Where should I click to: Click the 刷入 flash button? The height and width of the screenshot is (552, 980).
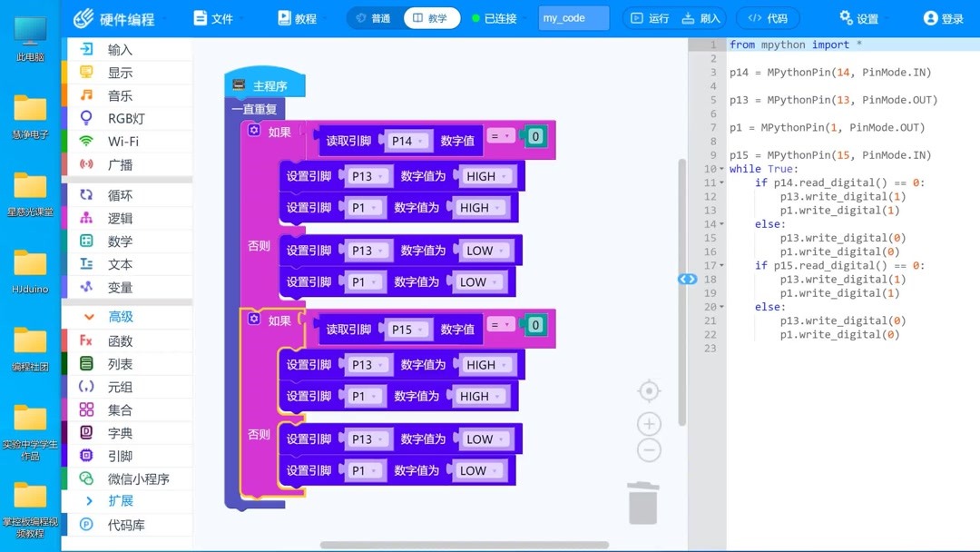(x=707, y=17)
